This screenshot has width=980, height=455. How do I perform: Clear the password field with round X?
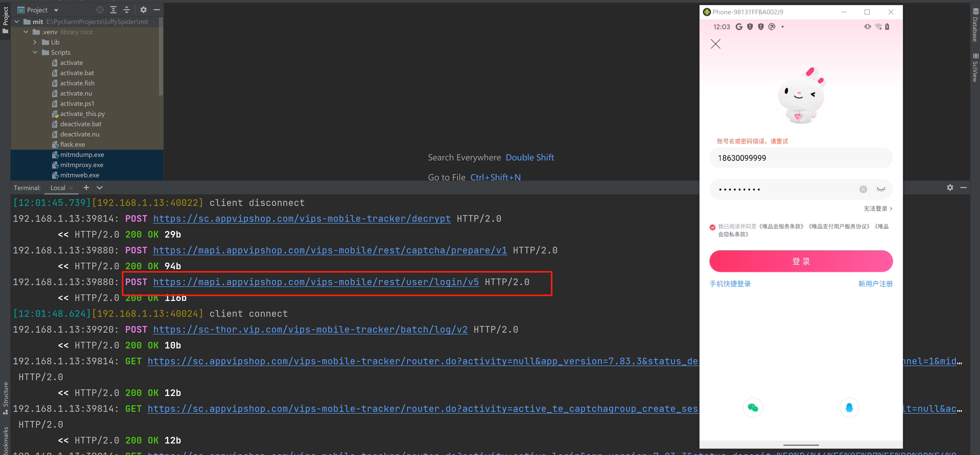click(x=863, y=190)
